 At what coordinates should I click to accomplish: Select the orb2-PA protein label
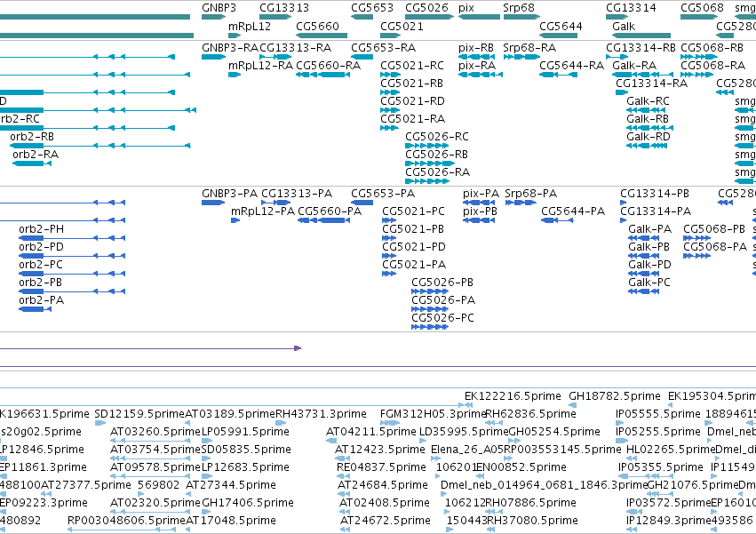(42, 300)
